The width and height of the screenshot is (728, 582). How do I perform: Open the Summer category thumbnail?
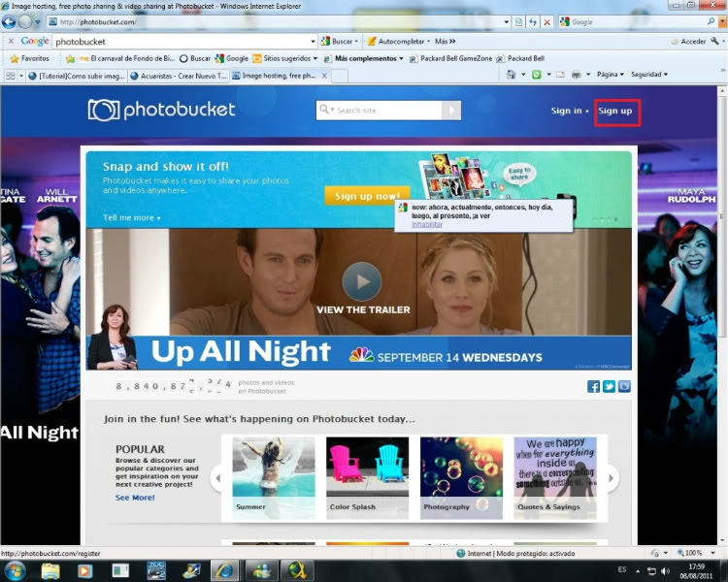tap(274, 477)
